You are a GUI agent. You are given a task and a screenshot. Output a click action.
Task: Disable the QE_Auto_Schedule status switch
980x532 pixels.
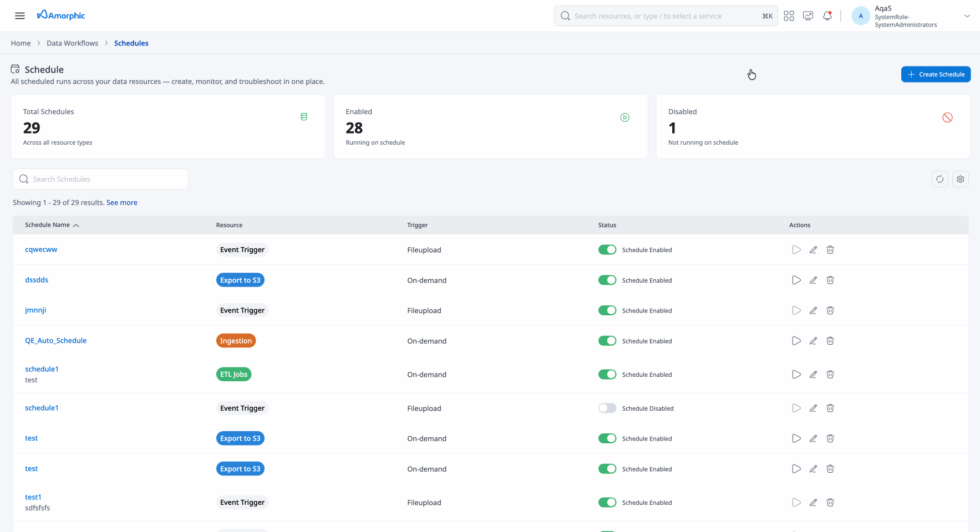click(607, 341)
